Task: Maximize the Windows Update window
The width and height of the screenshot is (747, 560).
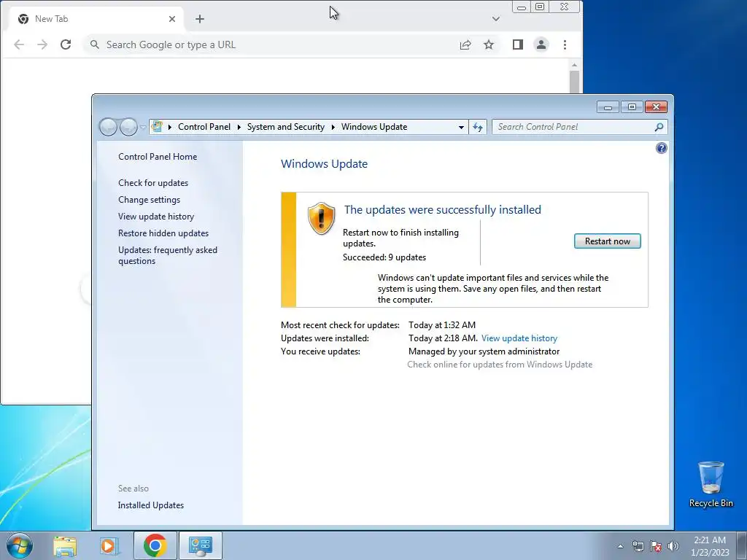Action: (x=632, y=107)
